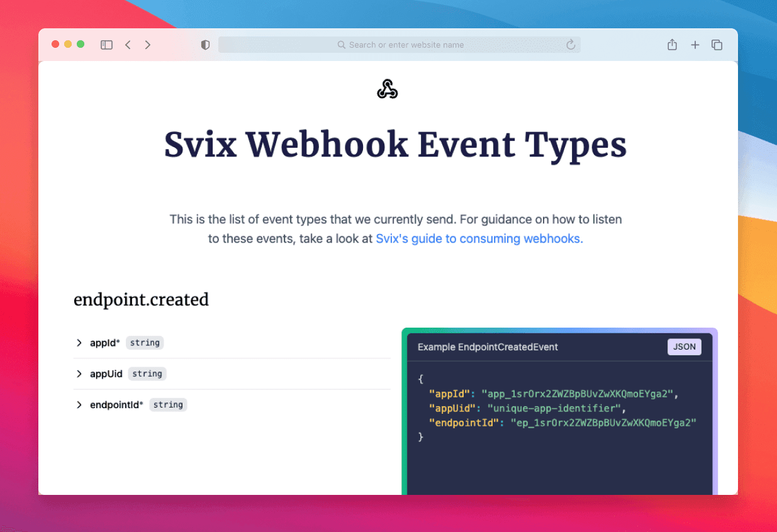The image size is (777, 532).
Task: Click the search magnifier in the address bar
Action: coord(340,45)
